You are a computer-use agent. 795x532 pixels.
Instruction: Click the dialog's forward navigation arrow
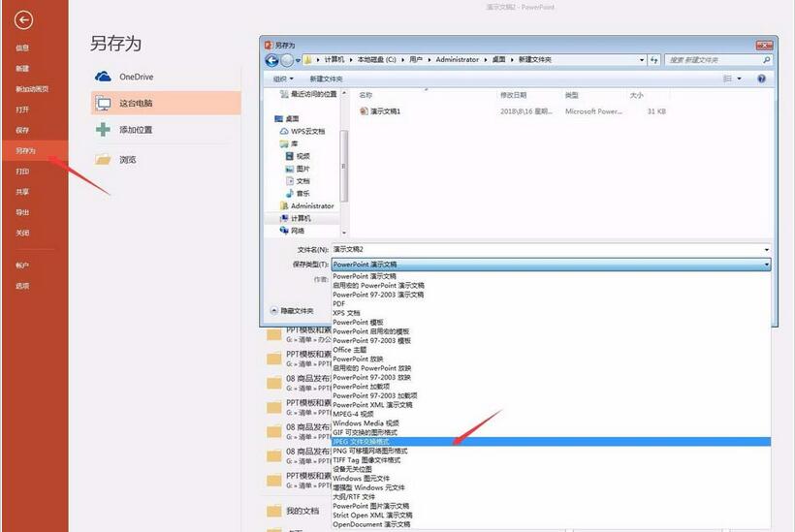pyautogui.click(x=286, y=60)
